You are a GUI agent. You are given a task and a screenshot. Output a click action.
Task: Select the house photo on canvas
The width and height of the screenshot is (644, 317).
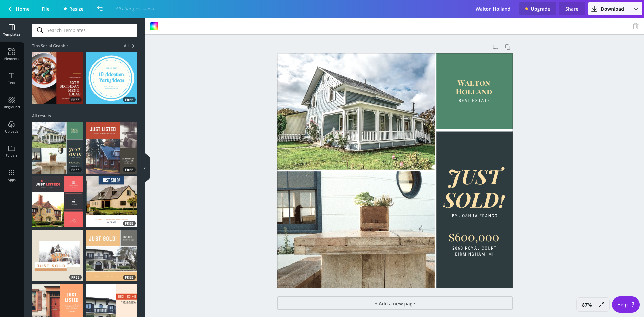point(356,111)
